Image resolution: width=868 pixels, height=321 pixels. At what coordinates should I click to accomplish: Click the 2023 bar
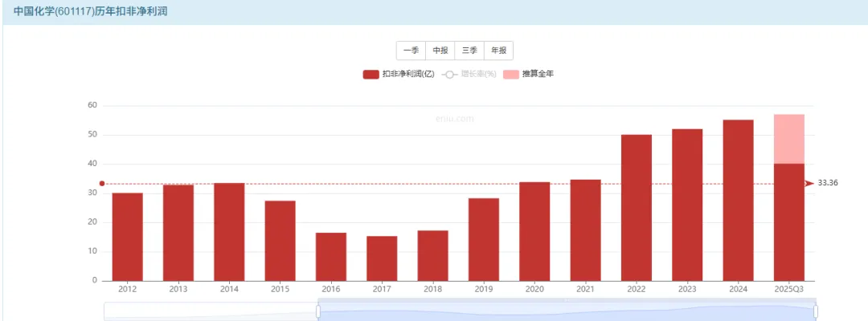tap(687, 205)
